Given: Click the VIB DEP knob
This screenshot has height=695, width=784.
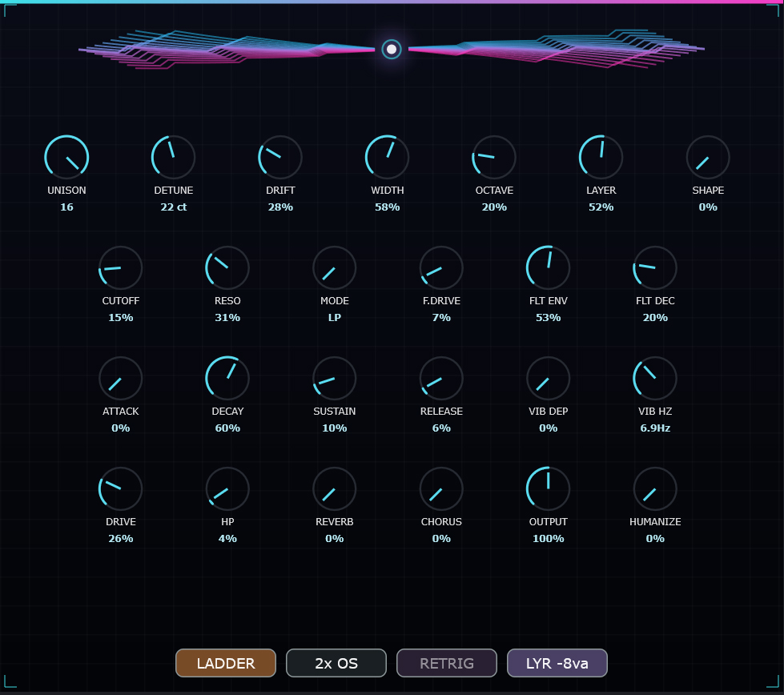Looking at the screenshot, I should coord(549,379).
